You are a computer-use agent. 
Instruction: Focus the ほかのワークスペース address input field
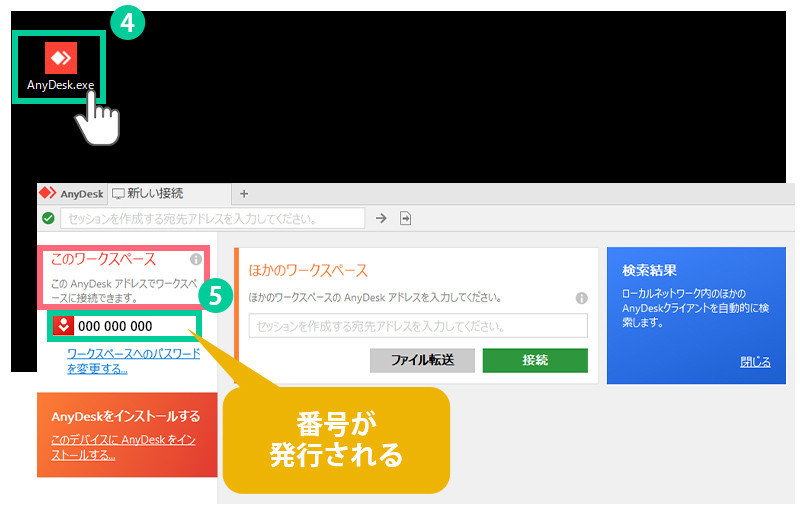pos(418,326)
